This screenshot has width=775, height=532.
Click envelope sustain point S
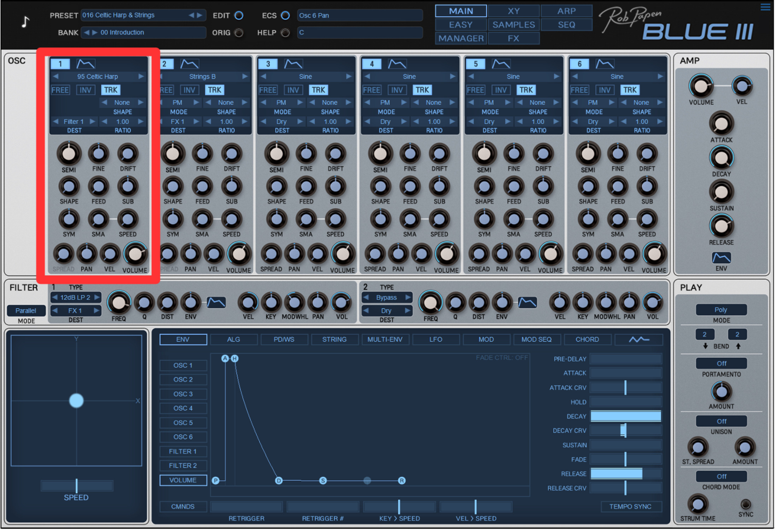click(323, 481)
